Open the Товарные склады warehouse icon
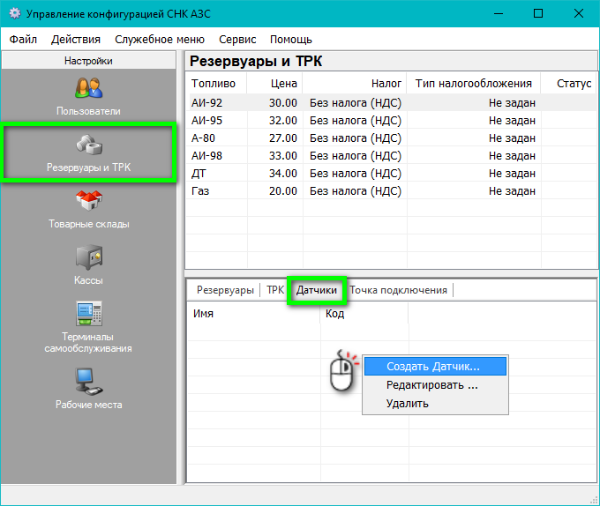Viewport: 600px width, 506px height. coord(89,200)
